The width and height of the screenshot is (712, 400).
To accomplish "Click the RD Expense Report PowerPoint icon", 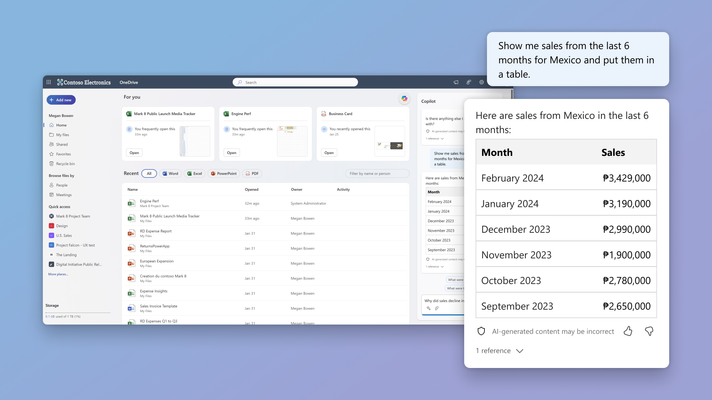I will click(x=131, y=233).
